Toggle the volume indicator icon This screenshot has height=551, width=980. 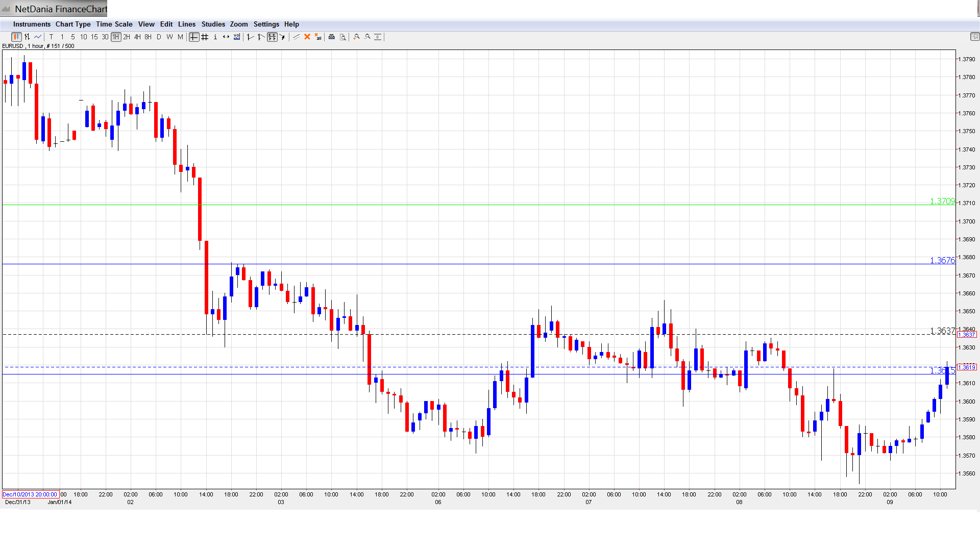click(237, 37)
